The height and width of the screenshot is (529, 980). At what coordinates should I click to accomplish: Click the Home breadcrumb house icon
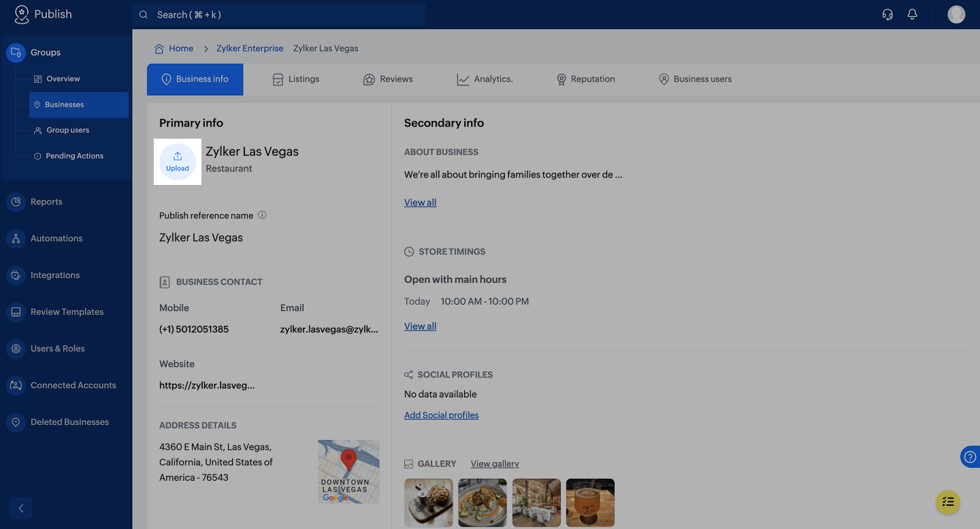tap(159, 48)
